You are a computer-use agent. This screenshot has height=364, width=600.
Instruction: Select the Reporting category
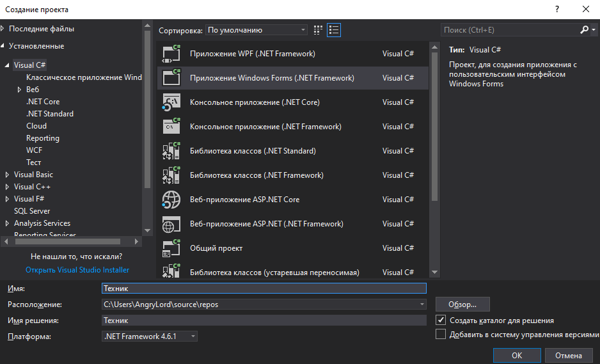click(x=43, y=138)
